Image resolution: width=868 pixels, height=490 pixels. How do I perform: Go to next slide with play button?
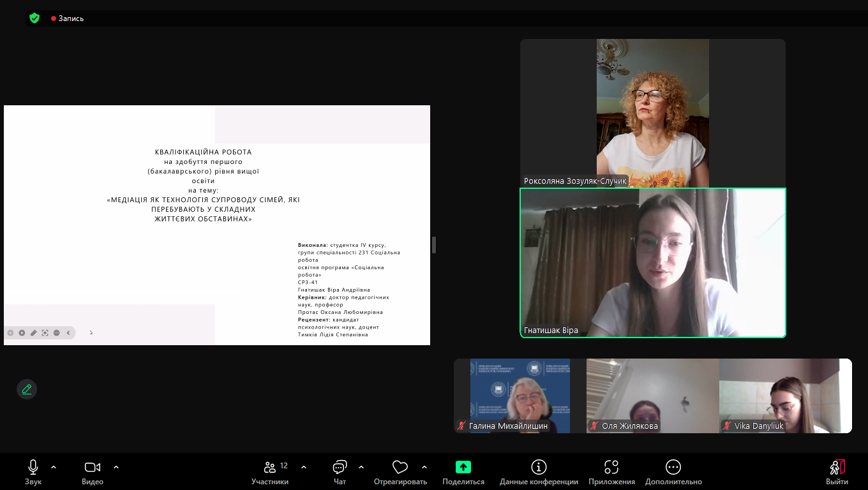[22, 332]
